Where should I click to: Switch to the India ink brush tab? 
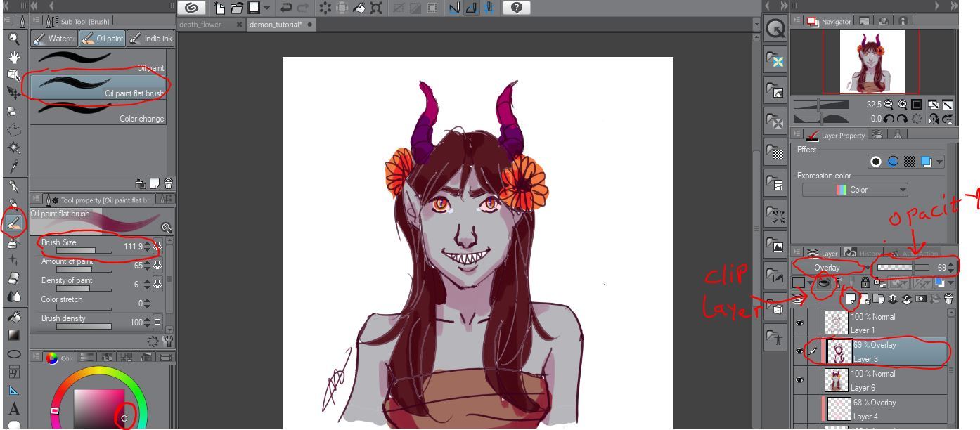[151, 39]
